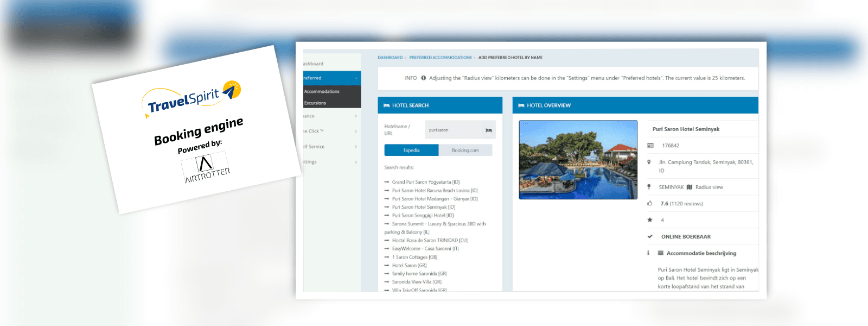The width and height of the screenshot is (868, 326).
Task: Click the checkmark icon beside ONLINE BOEKBAAR
Action: click(649, 236)
